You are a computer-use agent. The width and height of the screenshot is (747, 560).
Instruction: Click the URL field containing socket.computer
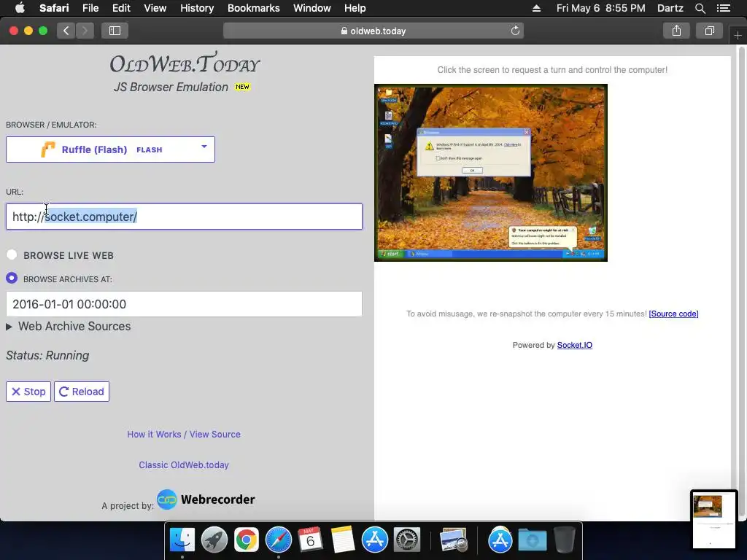[x=184, y=217]
